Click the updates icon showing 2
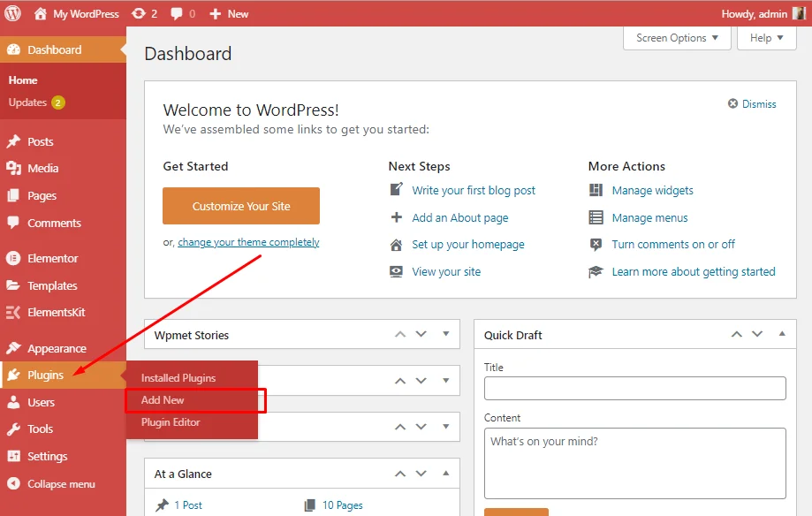 point(139,13)
